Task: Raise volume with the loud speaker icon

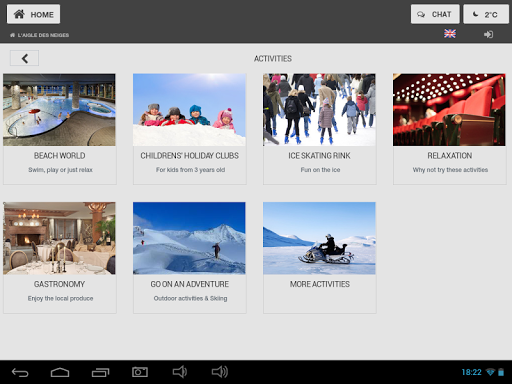Action: [220, 372]
